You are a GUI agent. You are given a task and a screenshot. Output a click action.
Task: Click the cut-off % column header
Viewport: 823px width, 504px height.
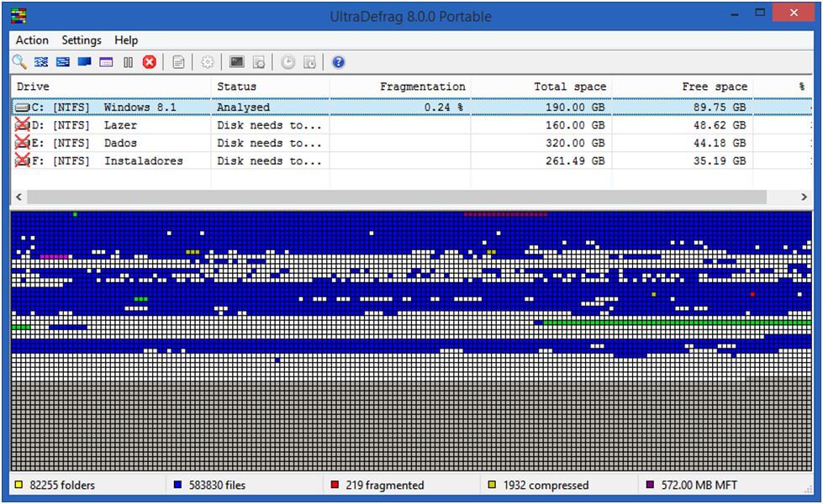(783, 87)
